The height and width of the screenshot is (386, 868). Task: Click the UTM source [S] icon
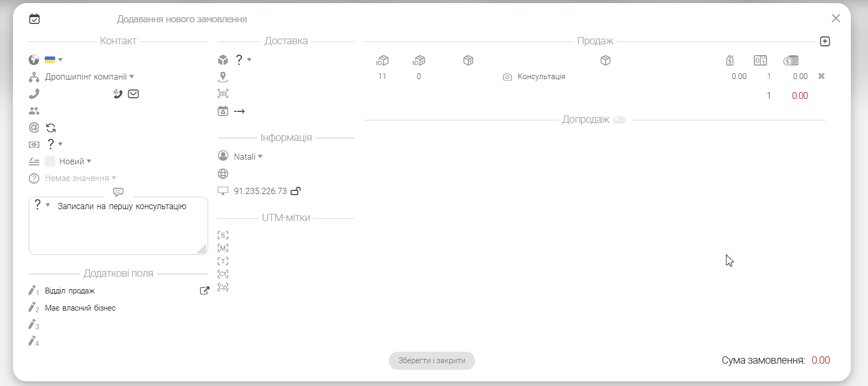pyautogui.click(x=223, y=235)
